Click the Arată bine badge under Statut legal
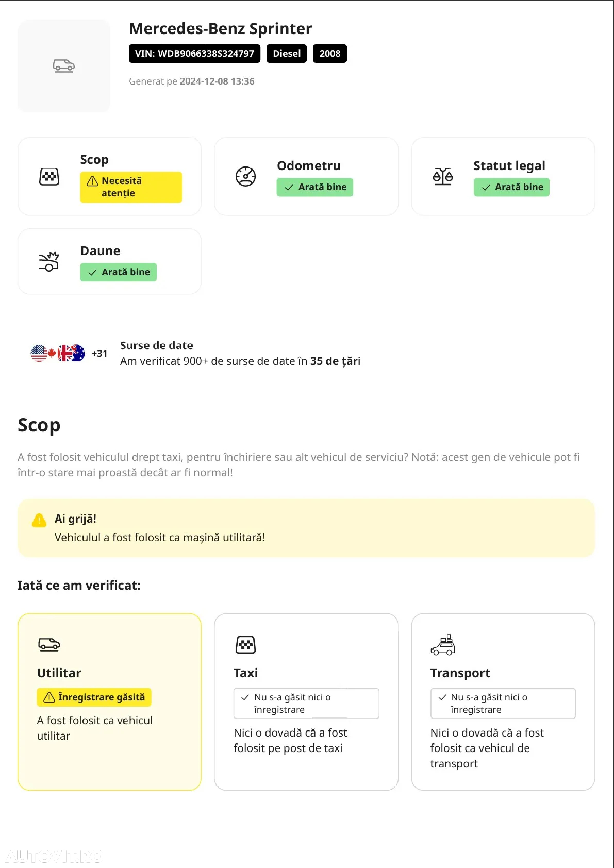The height and width of the screenshot is (868, 614). [511, 187]
